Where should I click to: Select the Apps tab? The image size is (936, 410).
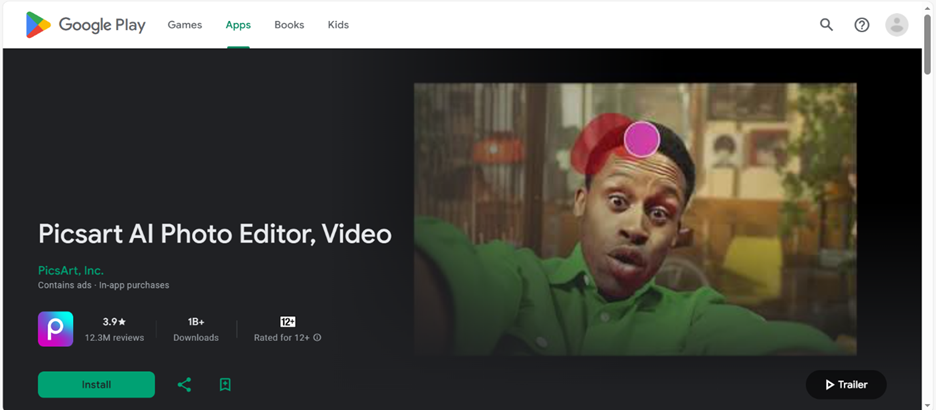(x=238, y=25)
